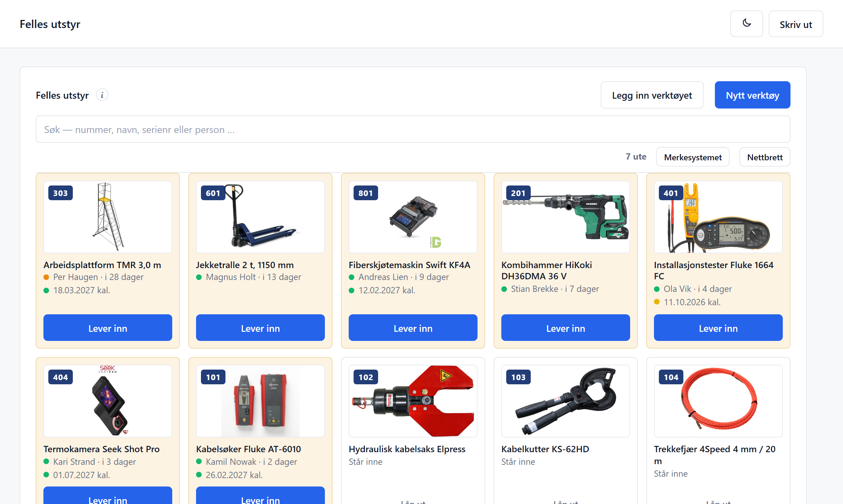Select title Kombihammer HiKoki DH36DMA 36 V
Viewport: 843px width, 504px height.
click(x=547, y=271)
